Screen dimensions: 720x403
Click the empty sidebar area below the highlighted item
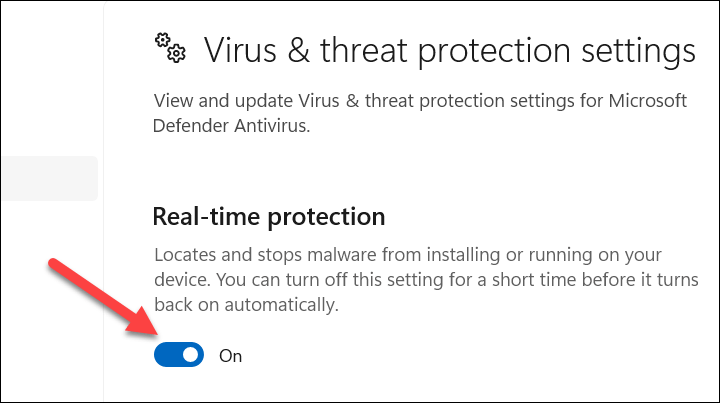[x=48, y=300]
